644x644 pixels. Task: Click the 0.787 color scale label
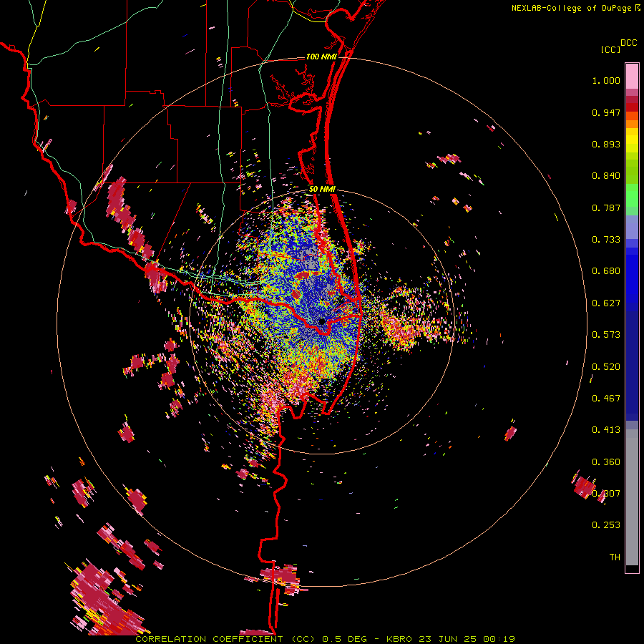606,208
